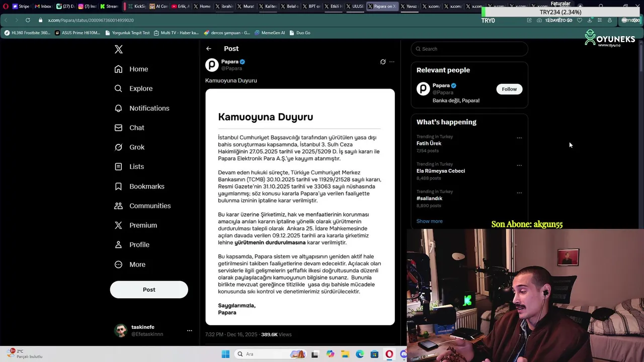Open Communities
The height and width of the screenshot is (362, 644).
point(142,206)
